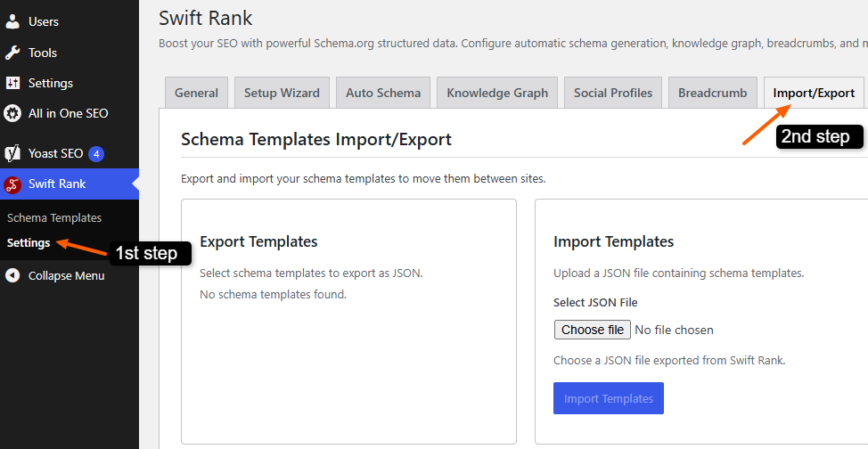Open Schema Templates submenu link

pos(54,217)
